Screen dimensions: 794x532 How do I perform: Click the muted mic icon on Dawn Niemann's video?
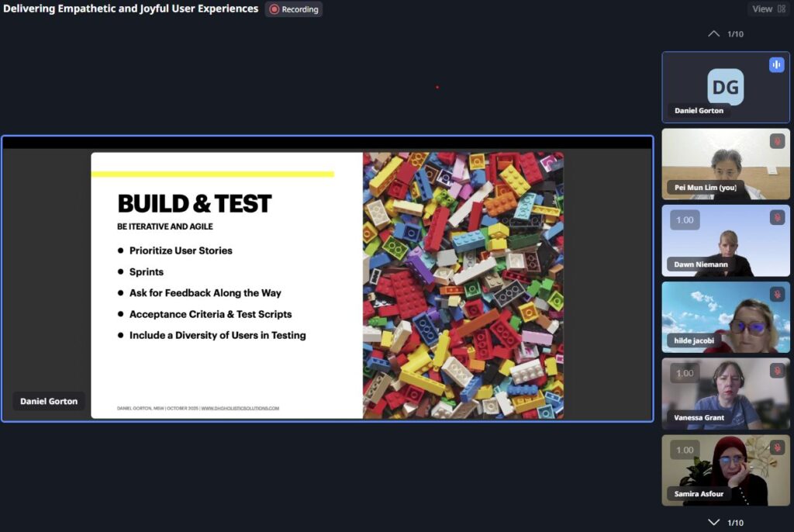click(x=776, y=218)
